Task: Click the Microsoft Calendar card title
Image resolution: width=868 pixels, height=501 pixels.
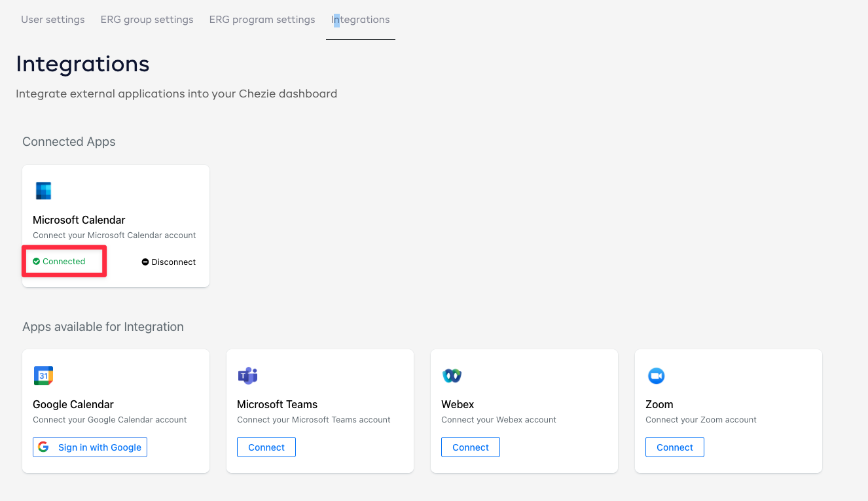Action: click(x=79, y=220)
